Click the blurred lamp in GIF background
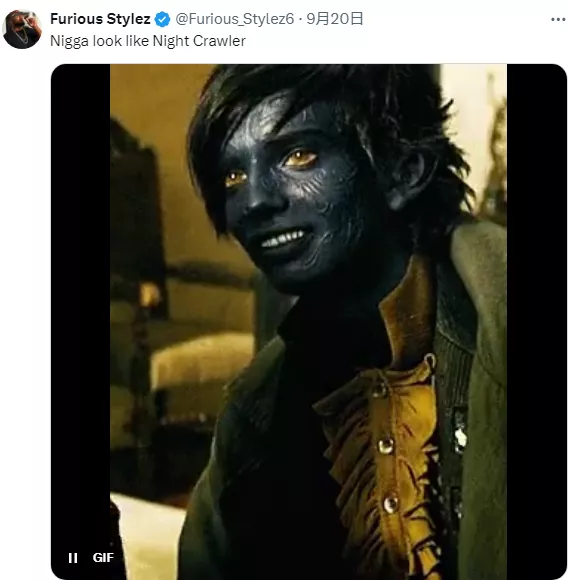The height and width of the screenshot is (580, 569). coord(149,296)
